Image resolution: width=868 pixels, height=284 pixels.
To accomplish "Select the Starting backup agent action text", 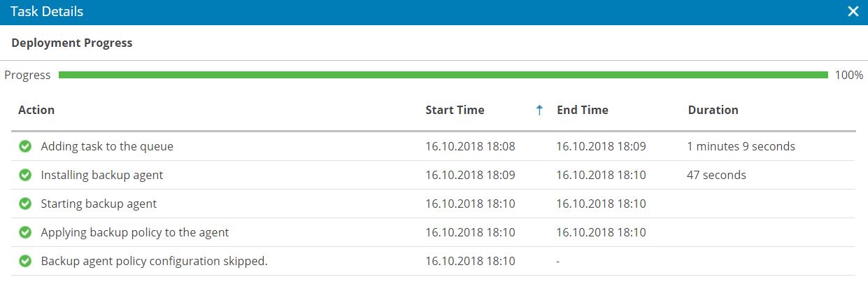I will [99, 204].
